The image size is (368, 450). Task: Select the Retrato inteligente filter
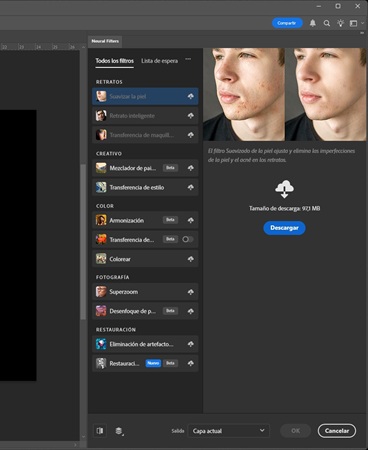click(145, 116)
